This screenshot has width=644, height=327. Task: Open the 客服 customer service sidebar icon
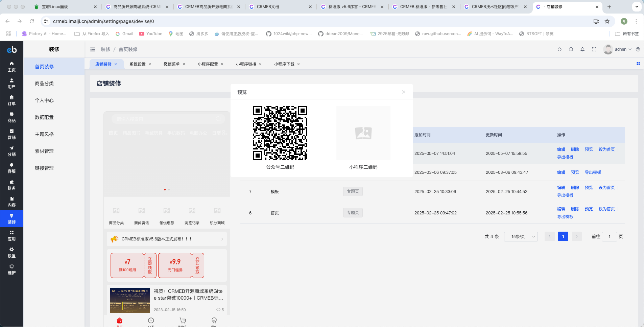point(11,168)
